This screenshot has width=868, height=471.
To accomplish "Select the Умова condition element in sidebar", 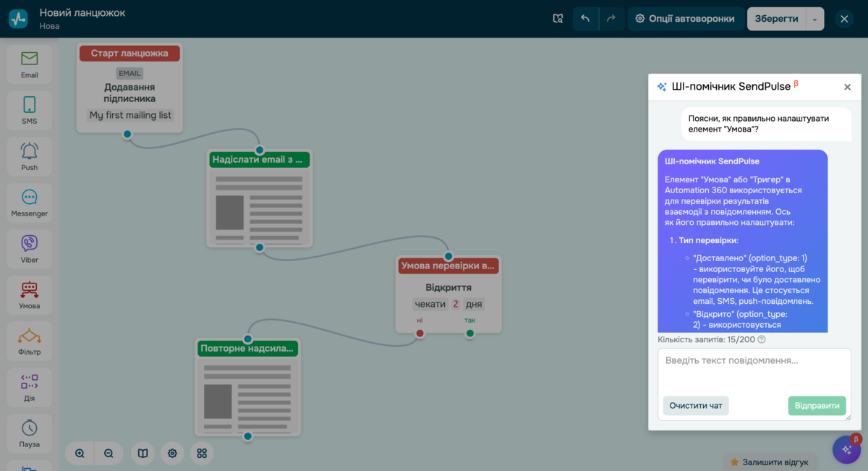I will pyautogui.click(x=30, y=296).
